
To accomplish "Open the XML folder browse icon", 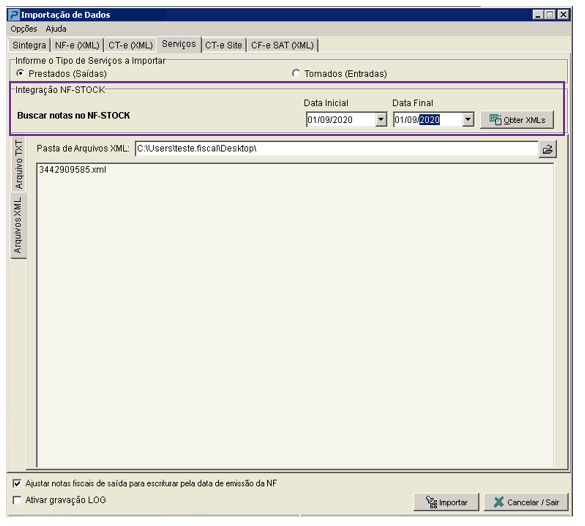I will point(547,149).
